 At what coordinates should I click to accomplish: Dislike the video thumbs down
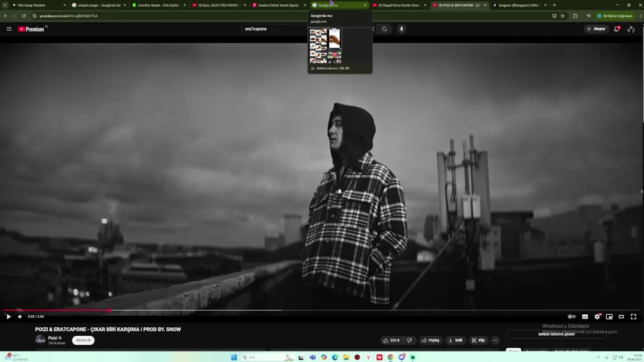coord(409,340)
